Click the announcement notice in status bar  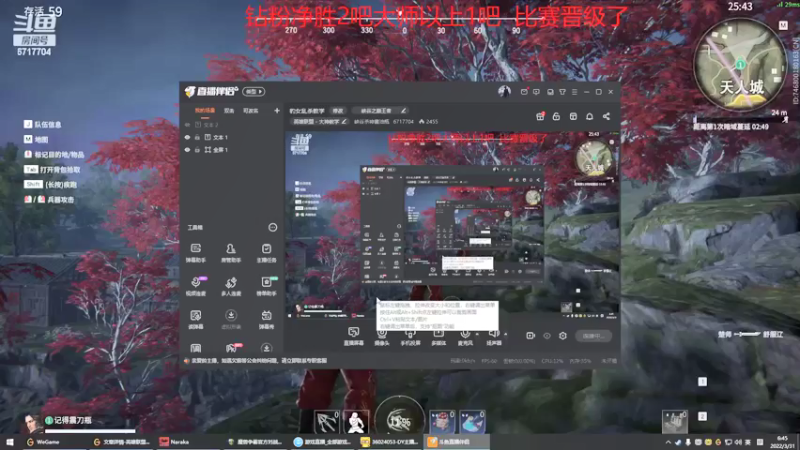point(256,361)
